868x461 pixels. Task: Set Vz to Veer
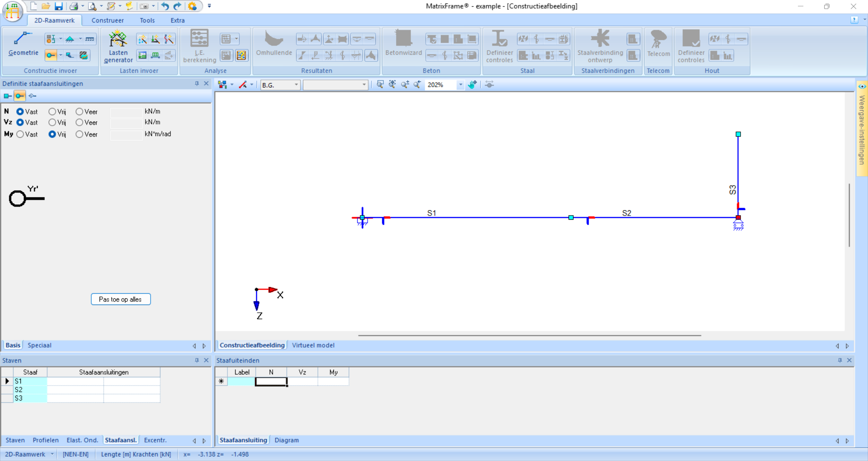point(80,122)
